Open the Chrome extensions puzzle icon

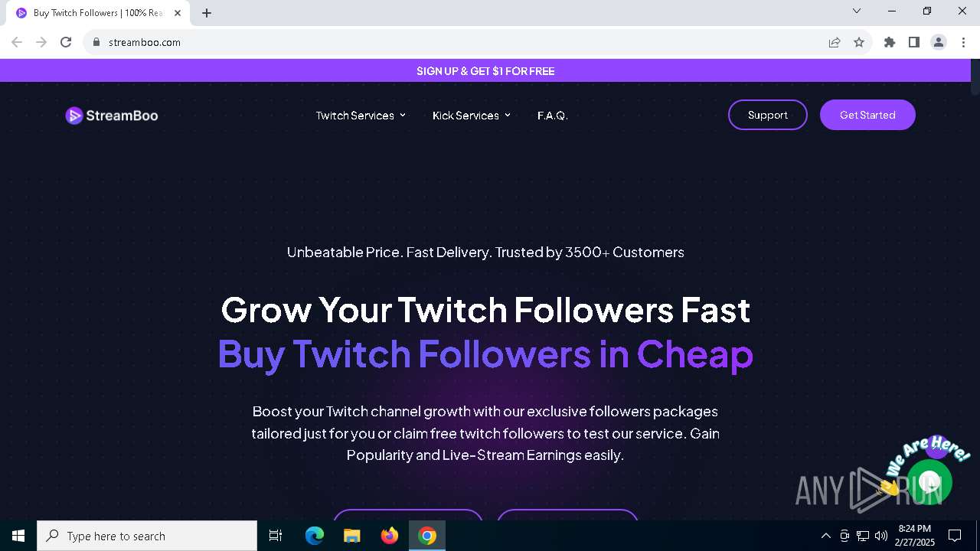890,42
